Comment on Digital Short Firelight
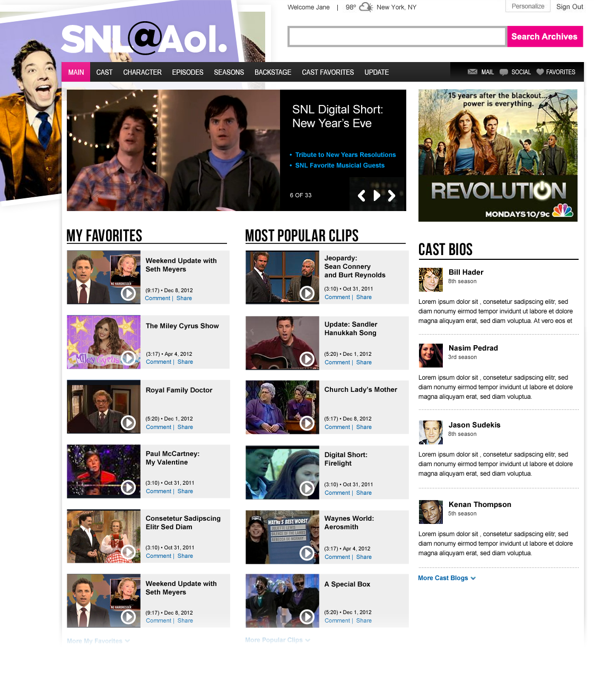The height and width of the screenshot is (700, 594). click(x=337, y=493)
